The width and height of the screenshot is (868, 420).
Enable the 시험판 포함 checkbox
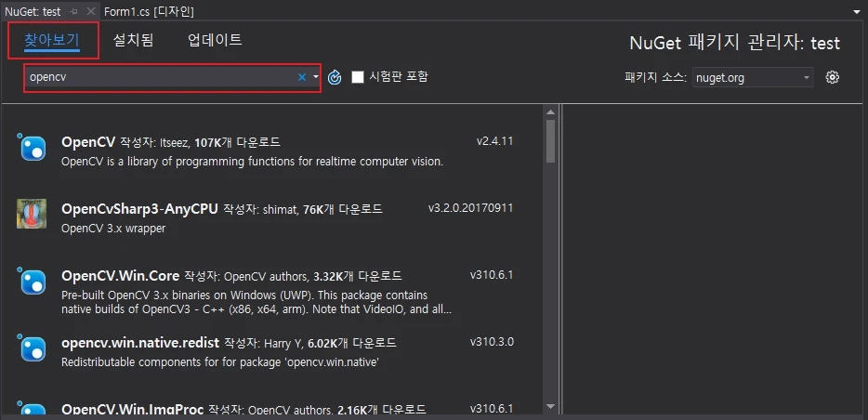(358, 78)
